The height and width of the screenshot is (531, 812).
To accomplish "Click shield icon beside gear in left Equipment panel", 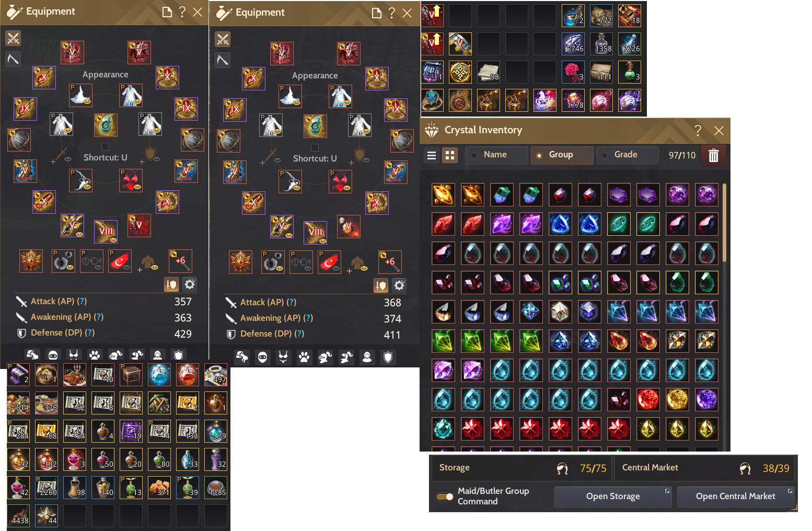I will [171, 284].
